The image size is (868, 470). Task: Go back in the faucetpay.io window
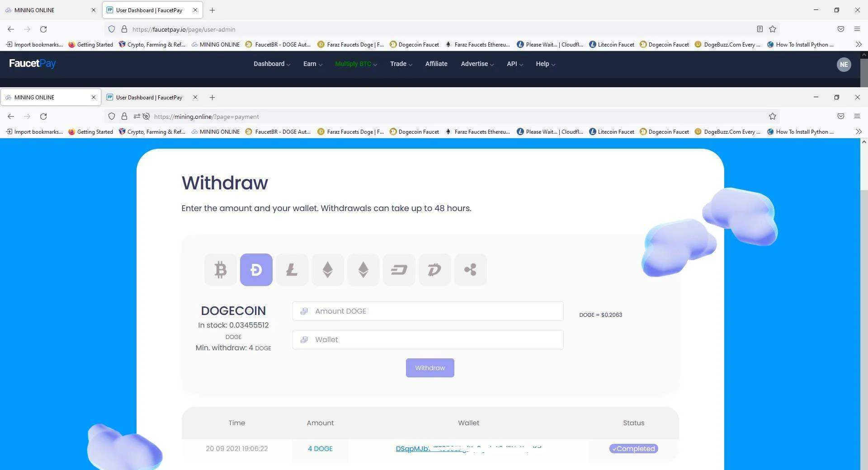(11, 29)
